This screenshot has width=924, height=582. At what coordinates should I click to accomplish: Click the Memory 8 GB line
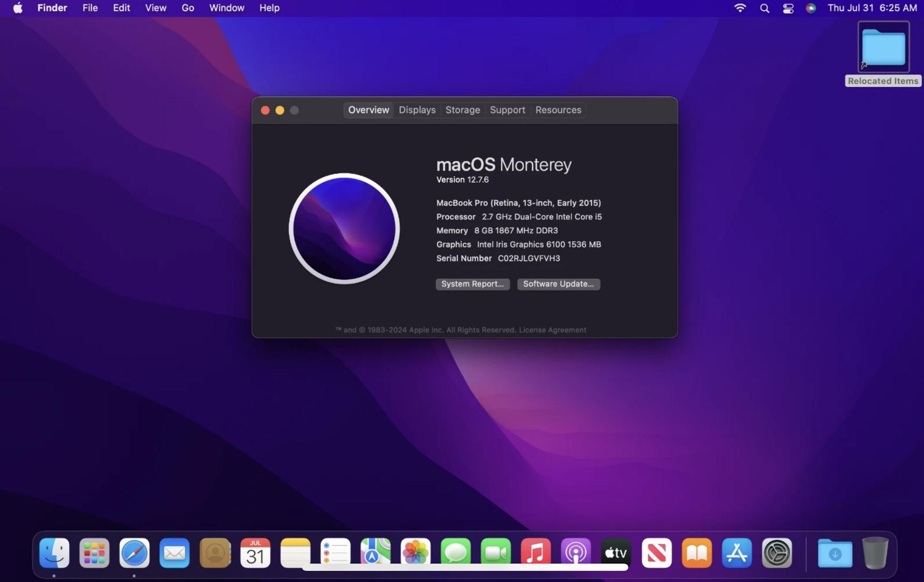(497, 231)
